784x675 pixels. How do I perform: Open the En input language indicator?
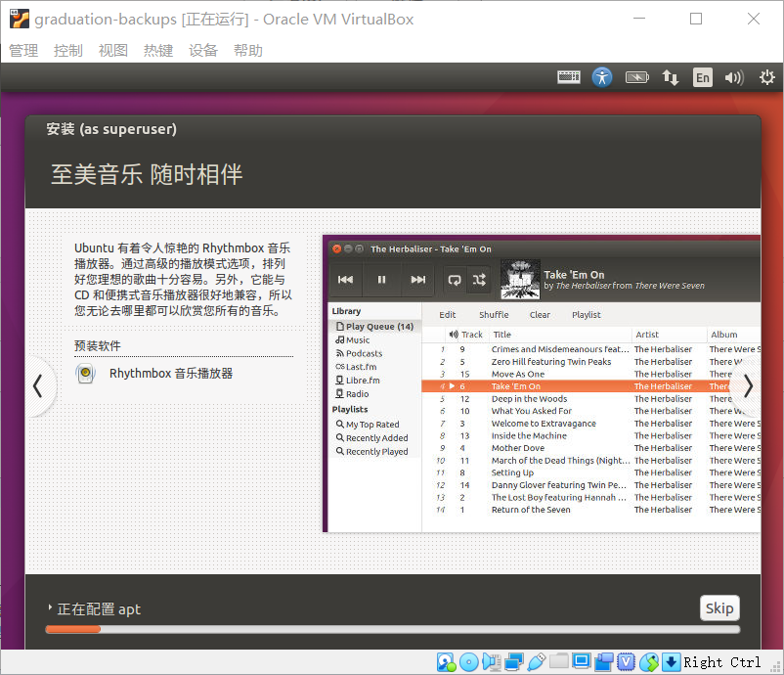tap(703, 77)
